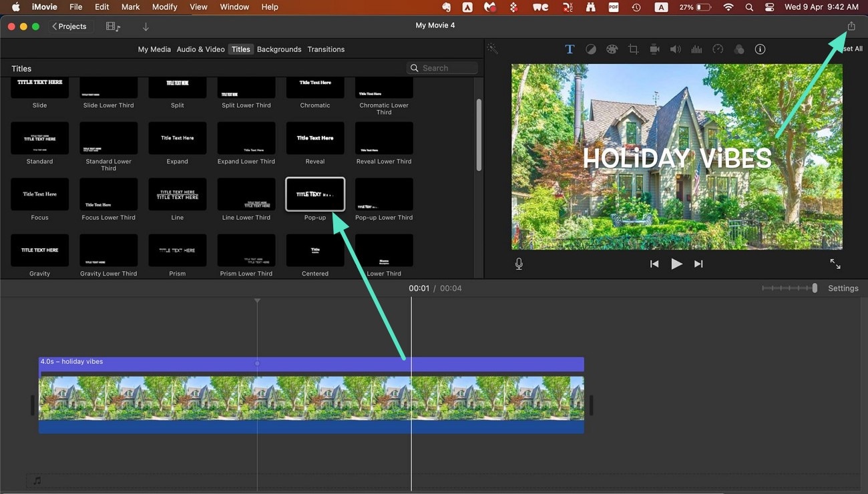The width and height of the screenshot is (868, 494).
Task: Click the music note background audio icon
Action: 37,481
